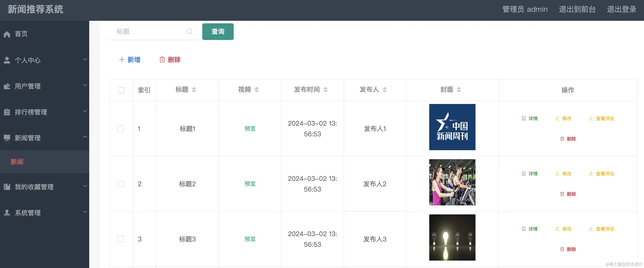Expand the 排行榜管理 menu chevron

click(85, 111)
